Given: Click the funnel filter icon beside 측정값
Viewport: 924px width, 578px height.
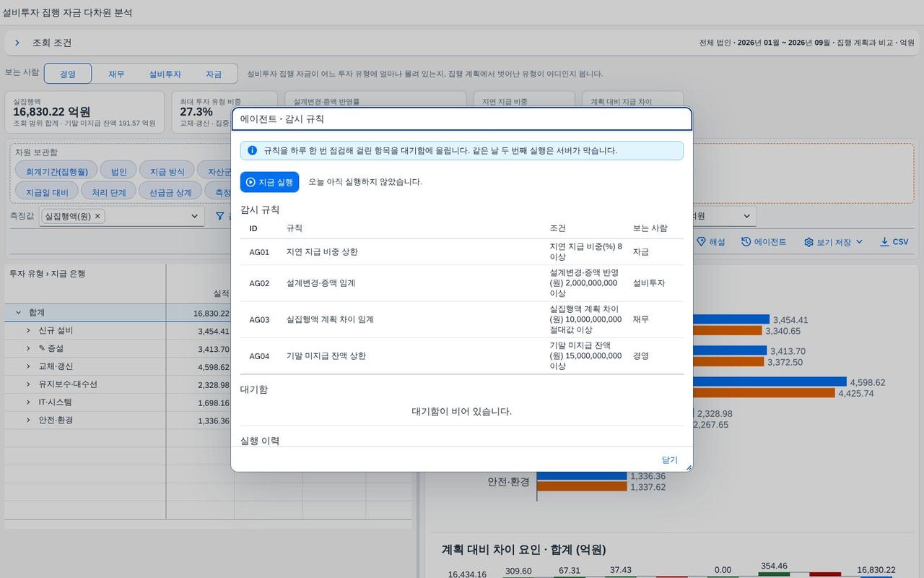Looking at the screenshot, I should (220, 216).
